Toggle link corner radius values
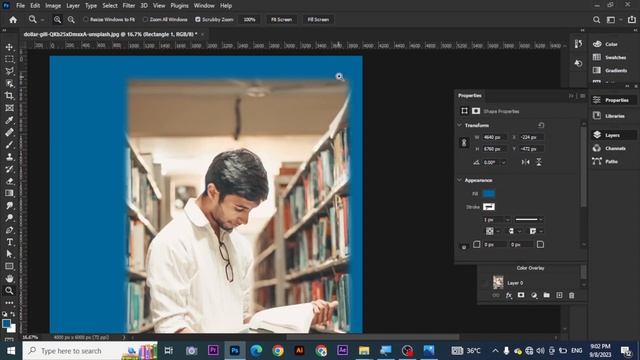The width and height of the screenshot is (640, 360). (x=464, y=247)
